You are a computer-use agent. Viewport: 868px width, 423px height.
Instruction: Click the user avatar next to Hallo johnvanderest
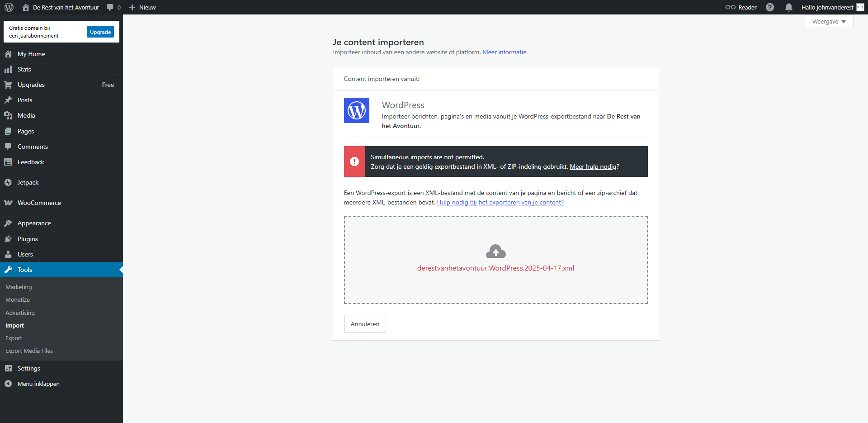(860, 7)
